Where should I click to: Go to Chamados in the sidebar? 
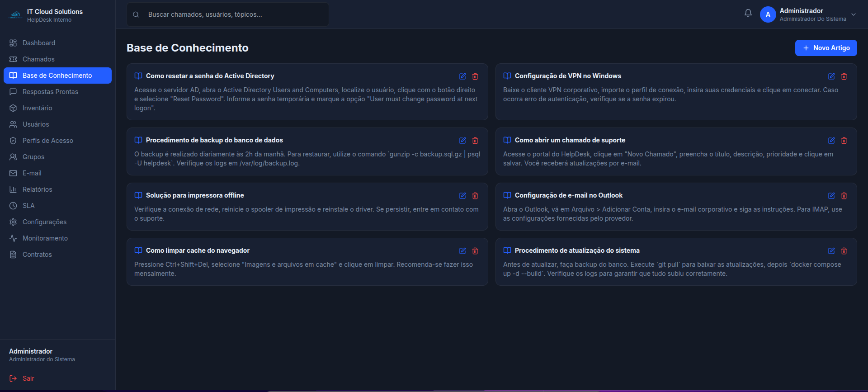pyautogui.click(x=57, y=59)
